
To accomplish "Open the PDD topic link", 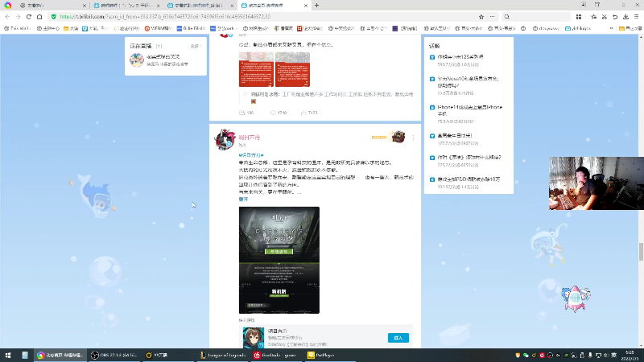I will pos(469,179).
